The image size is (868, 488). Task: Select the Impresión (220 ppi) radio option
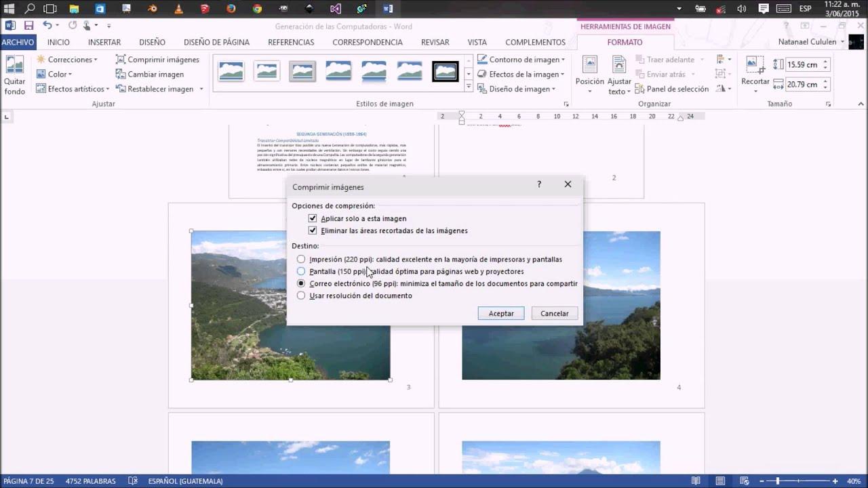(x=300, y=259)
